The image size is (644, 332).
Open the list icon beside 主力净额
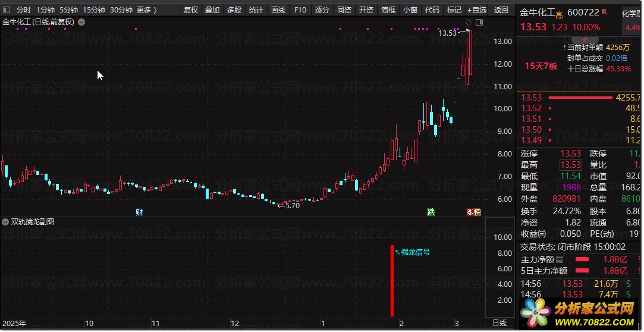point(560,259)
